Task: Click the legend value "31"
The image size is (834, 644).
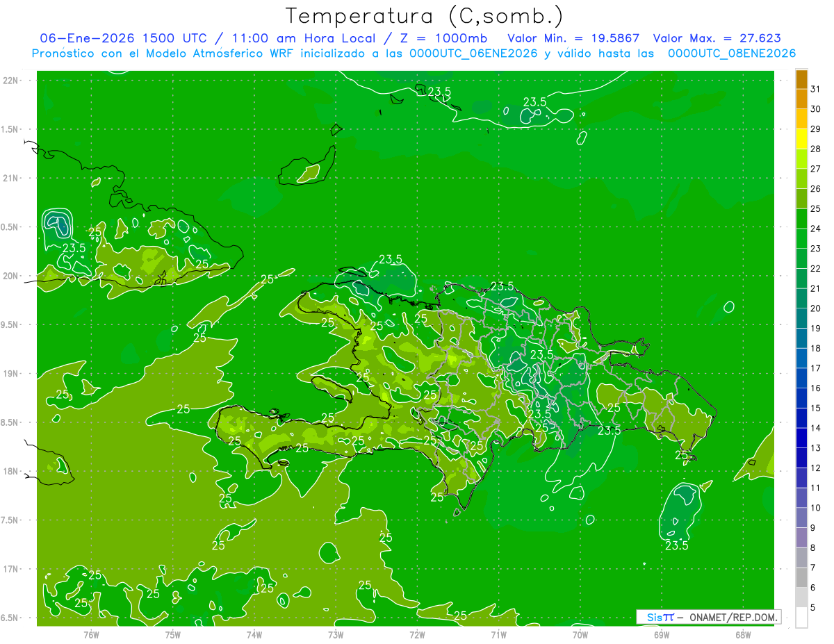Action: pyautogui.click(x=816, y=89)
